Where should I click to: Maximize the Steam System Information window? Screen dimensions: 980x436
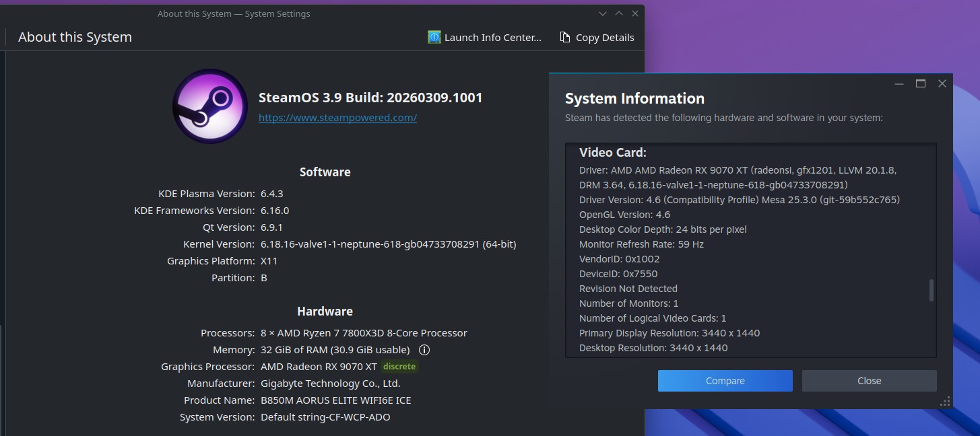pos(921,83)
